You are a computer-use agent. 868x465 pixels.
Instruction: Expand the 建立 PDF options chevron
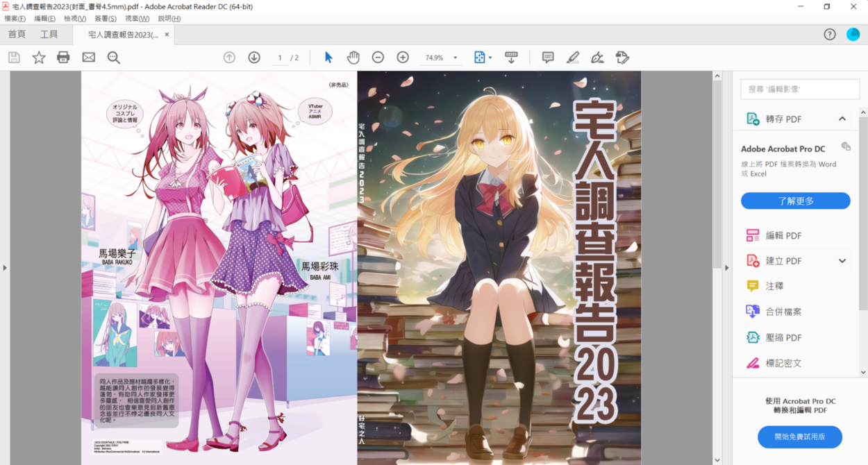(x=842, y=261)
